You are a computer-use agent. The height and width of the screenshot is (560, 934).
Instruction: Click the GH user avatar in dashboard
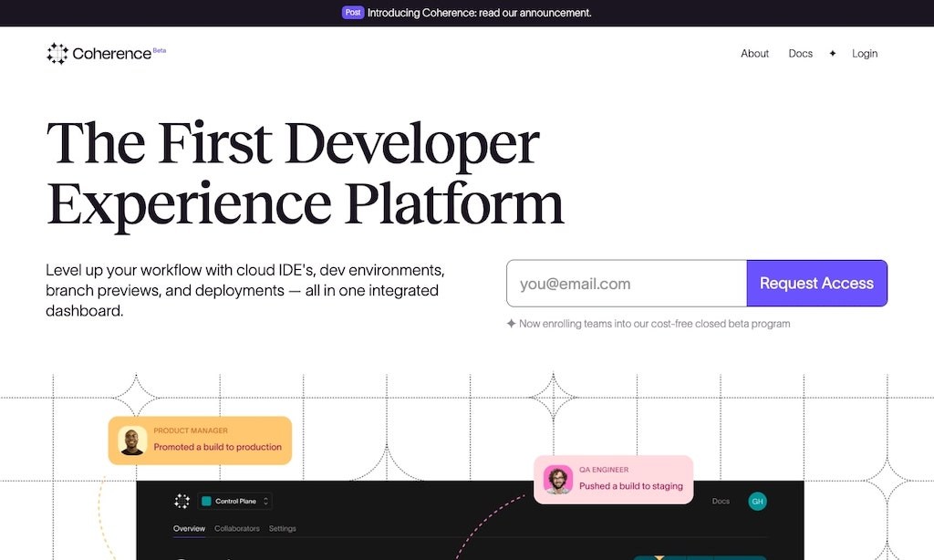click(x=757, y=501)
